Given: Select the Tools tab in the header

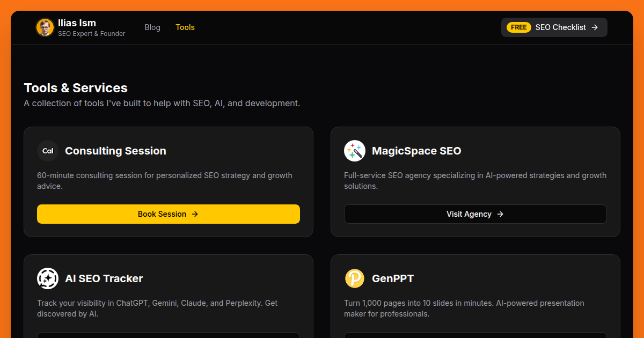Looking at the screenshot, I should click(x=185, y=27).
